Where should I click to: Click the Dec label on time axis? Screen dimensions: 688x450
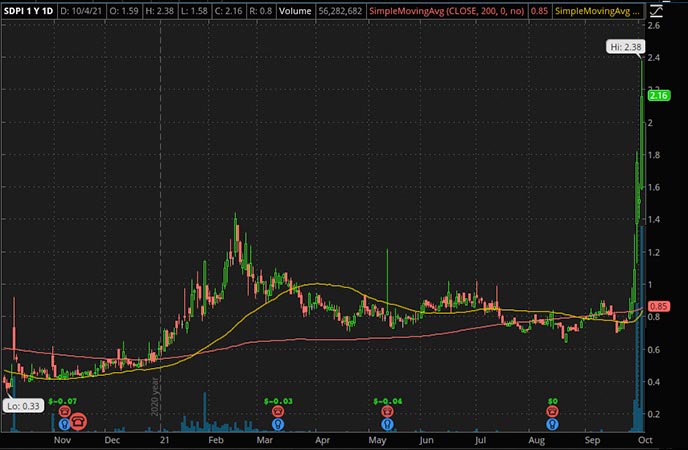pos(112,440)
